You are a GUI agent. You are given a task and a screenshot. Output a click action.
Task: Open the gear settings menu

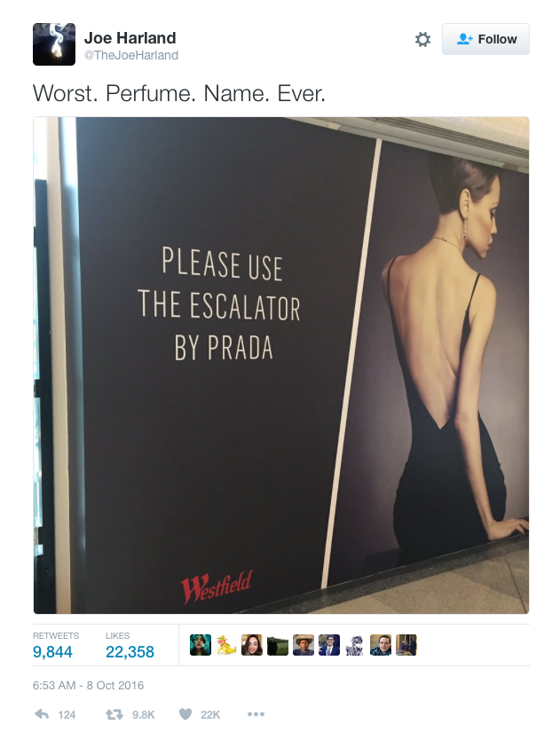click(422, 39)
